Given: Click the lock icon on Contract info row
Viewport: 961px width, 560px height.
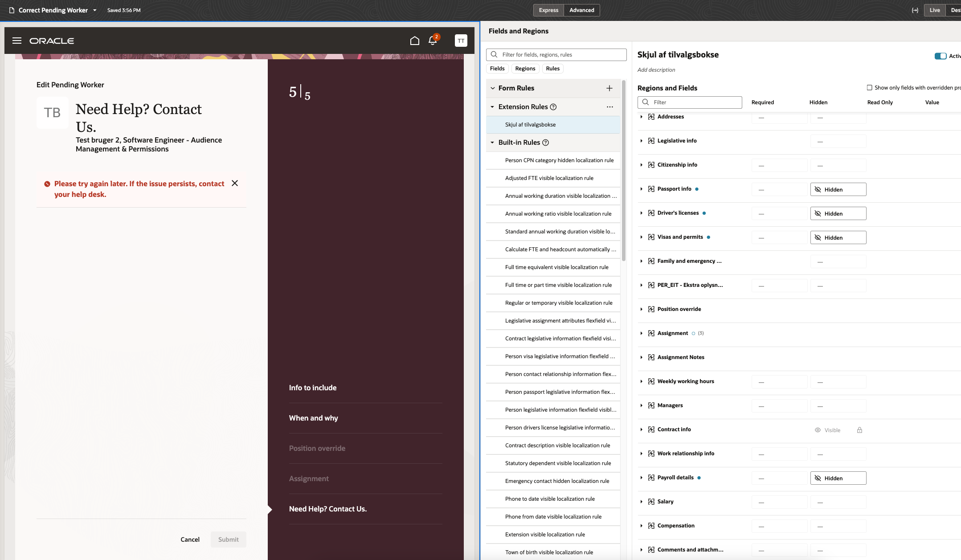Looking at the screenshot, I should pos(859,430).
